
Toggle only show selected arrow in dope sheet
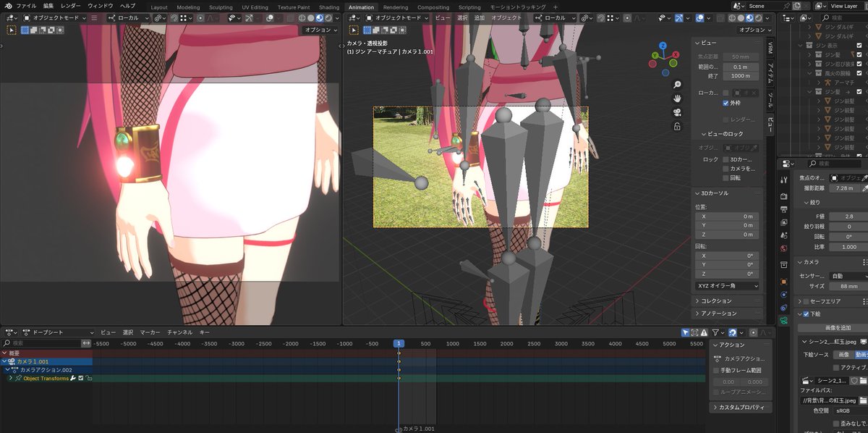686,332
